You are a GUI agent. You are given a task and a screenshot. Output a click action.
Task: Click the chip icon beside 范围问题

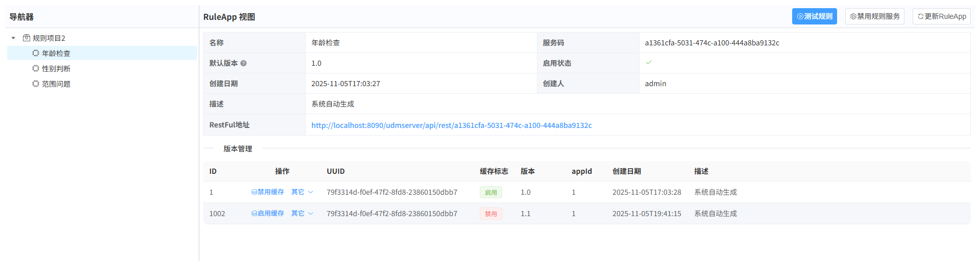(x=36, y=84)
